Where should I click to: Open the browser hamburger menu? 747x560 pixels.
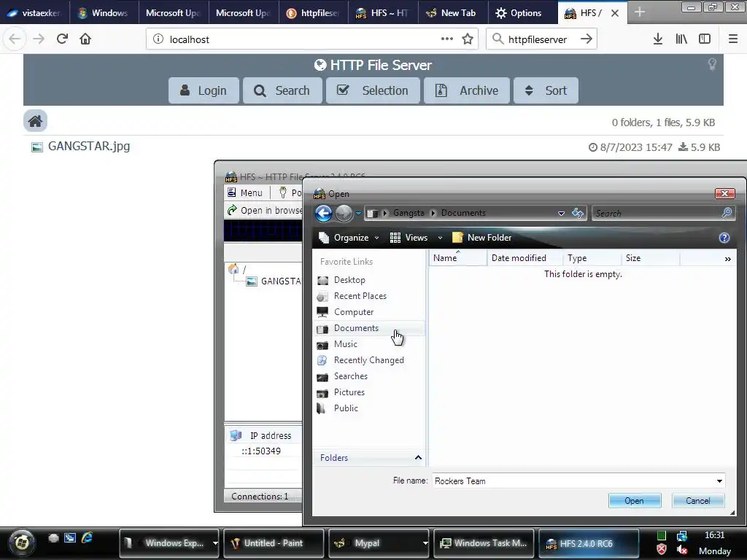tap(732, 39)
